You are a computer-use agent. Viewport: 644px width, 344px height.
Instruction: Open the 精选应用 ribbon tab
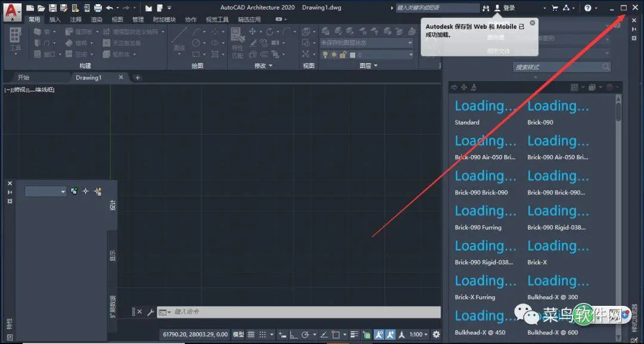tap(249, 19)
